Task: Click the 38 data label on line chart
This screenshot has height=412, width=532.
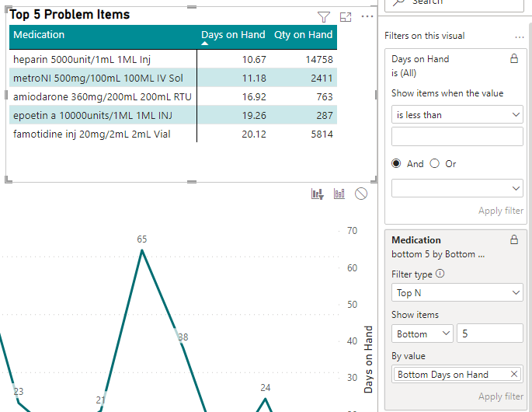Action: point(183,337)
